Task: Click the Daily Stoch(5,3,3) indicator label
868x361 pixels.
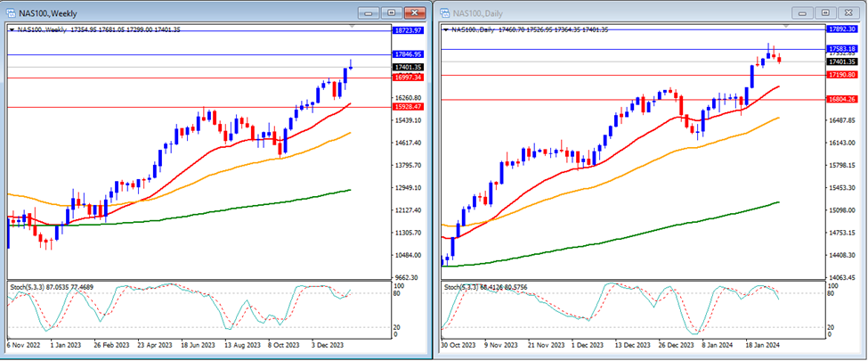Action: pyautogui.click(x=486, y=287)
